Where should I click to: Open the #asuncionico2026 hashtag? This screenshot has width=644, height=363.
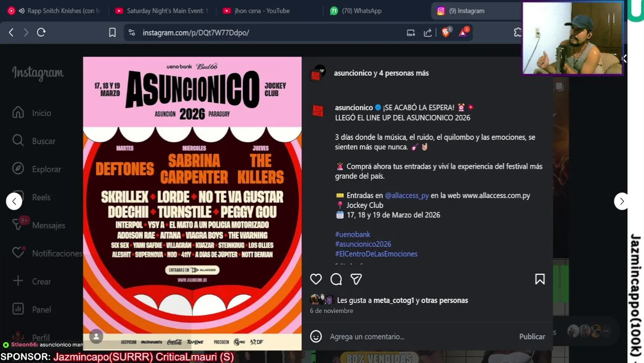pos(363,244)
